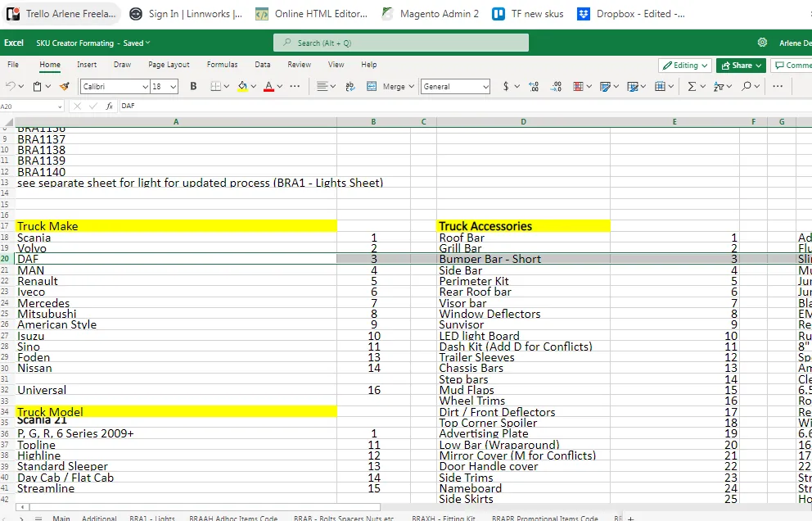Click the Saved status next to the file name
This screenshot has width=812, height=521.
[136, 43]
